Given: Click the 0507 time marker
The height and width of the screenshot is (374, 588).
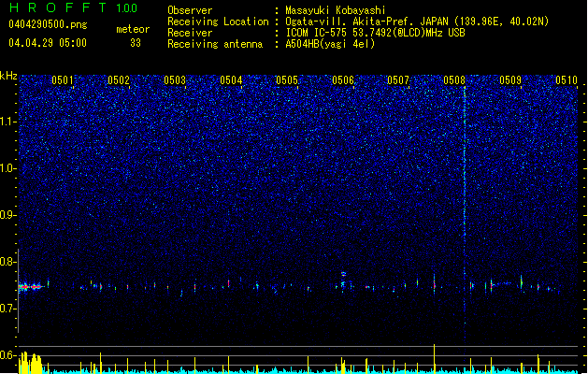Looking at the screenshot, I should pyautogui.click(x=398, y=80).
